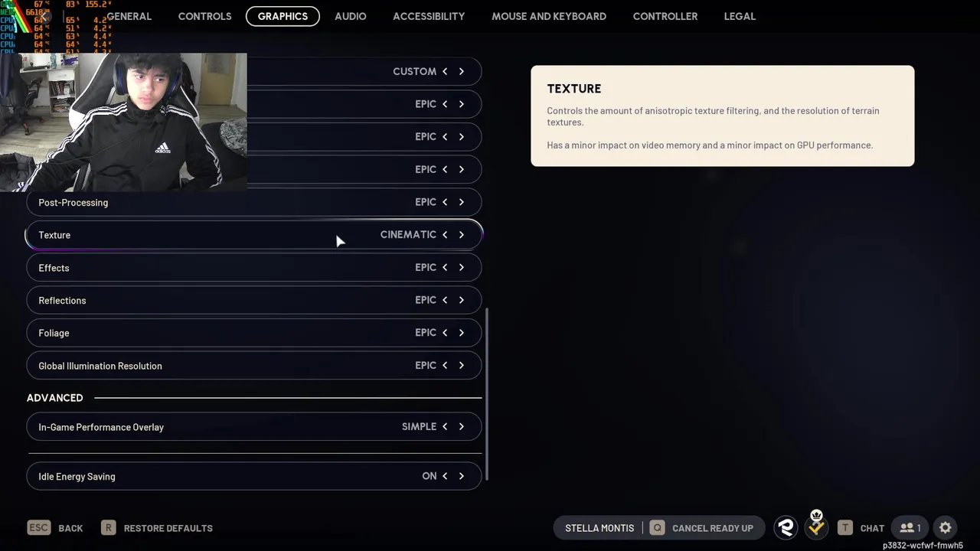Image resolution: width=980 pixels, height=551 pixels.
Task: Open the party members icon
Action: pos(910,528)
